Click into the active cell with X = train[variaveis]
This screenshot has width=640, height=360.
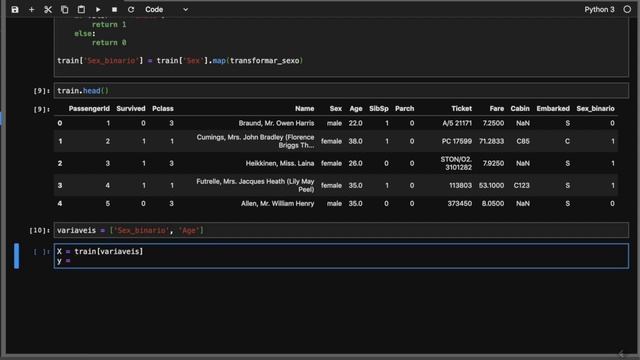[x=341, y=256]
